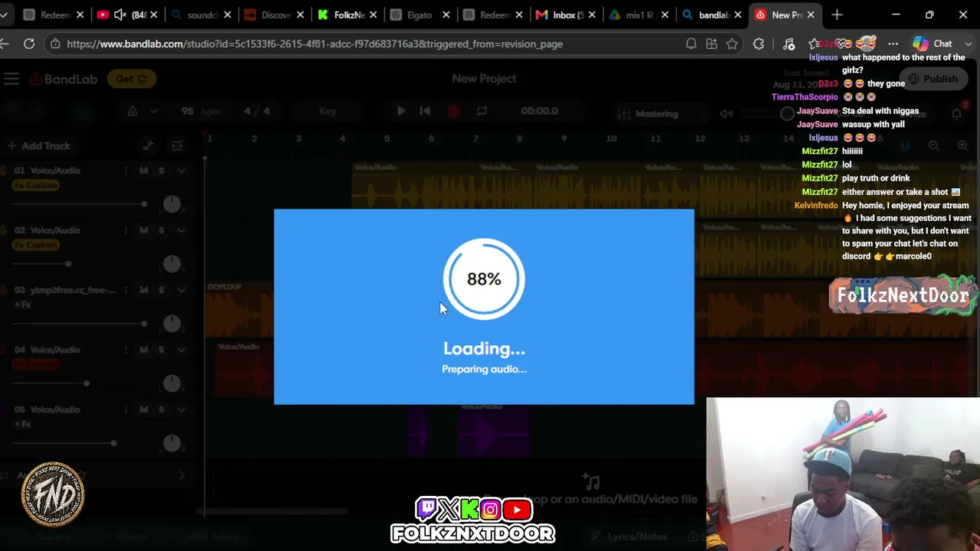Click the Publish button
Screen dimensions: 980x551
point(933,80)
